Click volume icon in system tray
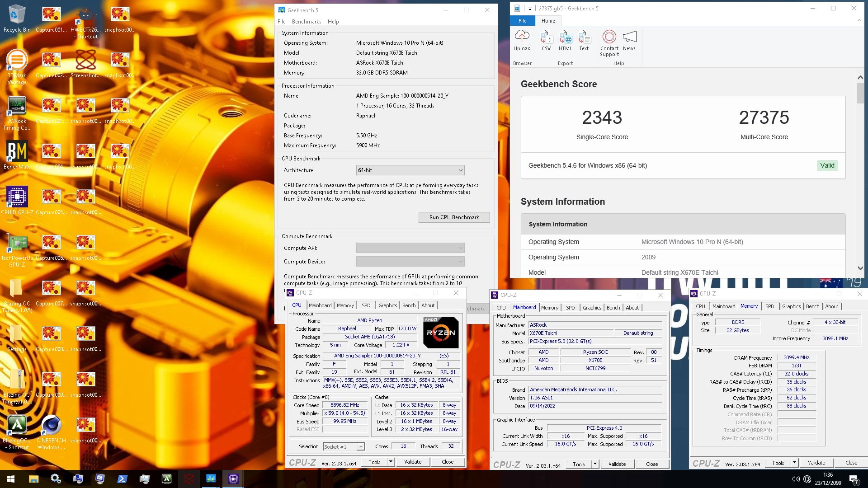Image resolution: width=868 pixels, height=488 pixels. point(796,479)
